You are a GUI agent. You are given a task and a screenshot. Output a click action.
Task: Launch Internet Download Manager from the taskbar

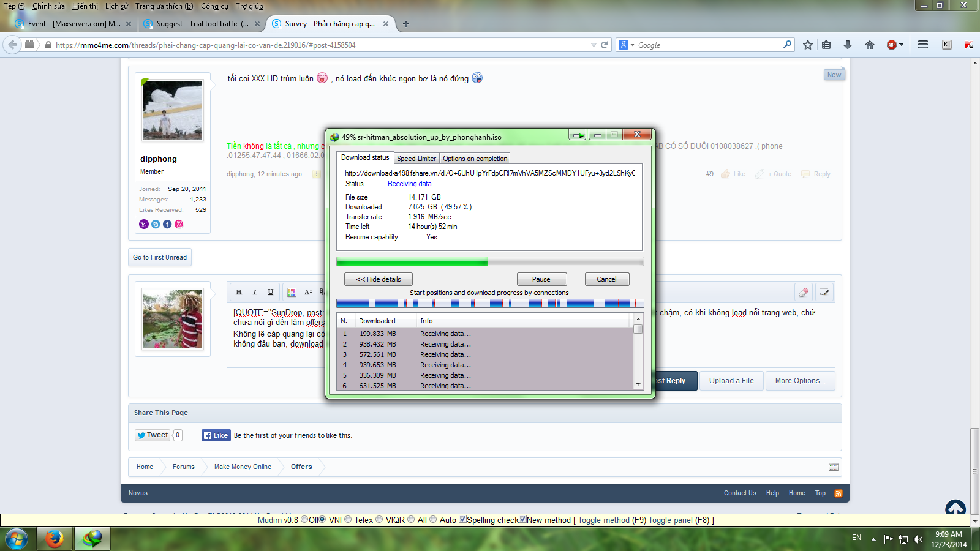(91, 539)
